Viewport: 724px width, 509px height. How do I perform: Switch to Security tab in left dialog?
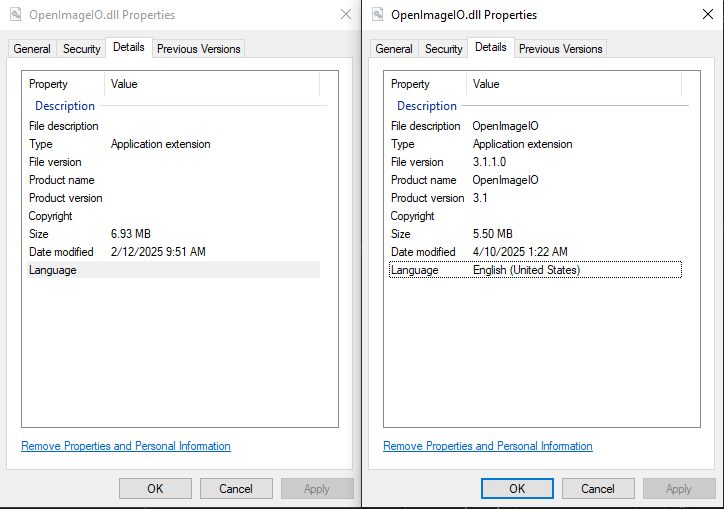82,49
